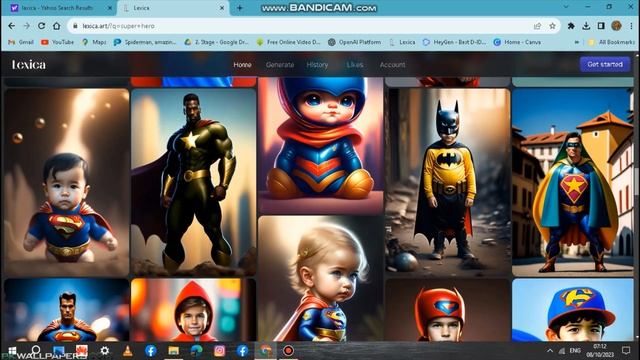Open OpenAI Platform bookmark
The height and width of the screenshot is (360, 640).
point(354,42)
